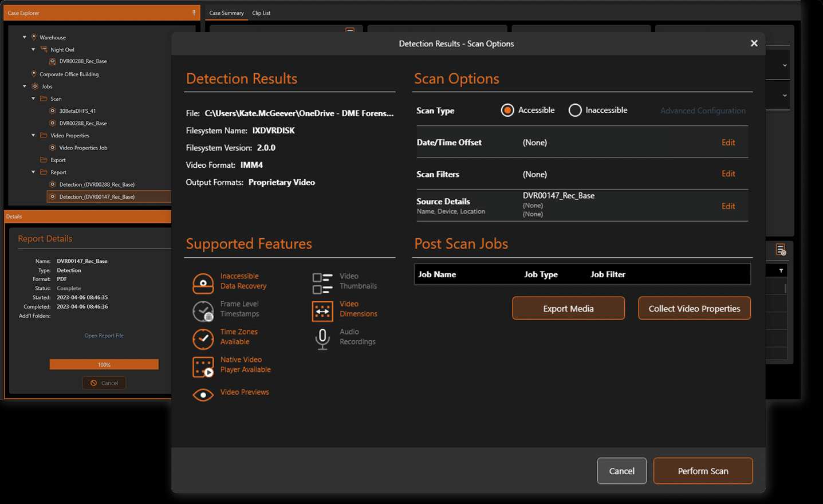
Task: Click the Corporate Office Building location icon
Action: click(x=34, y=74)
